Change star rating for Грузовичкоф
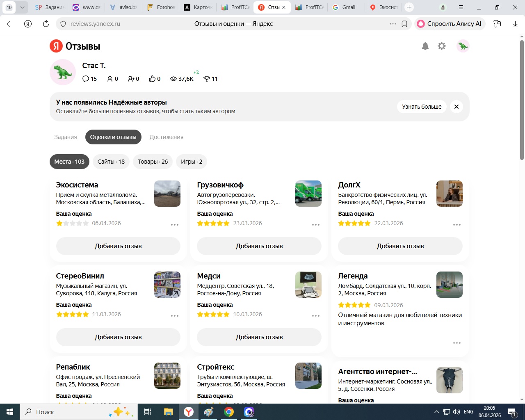Viewport: 525px width, 420px height. click(213, 223)
